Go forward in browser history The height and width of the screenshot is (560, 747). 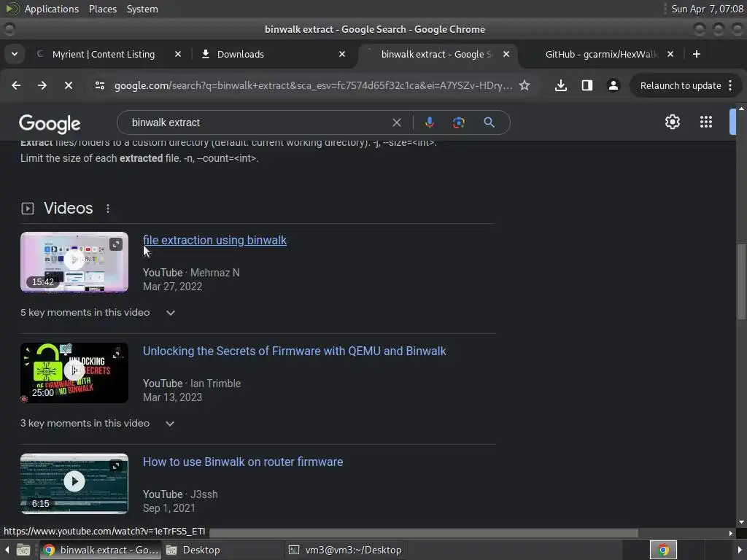pos(42,86)
